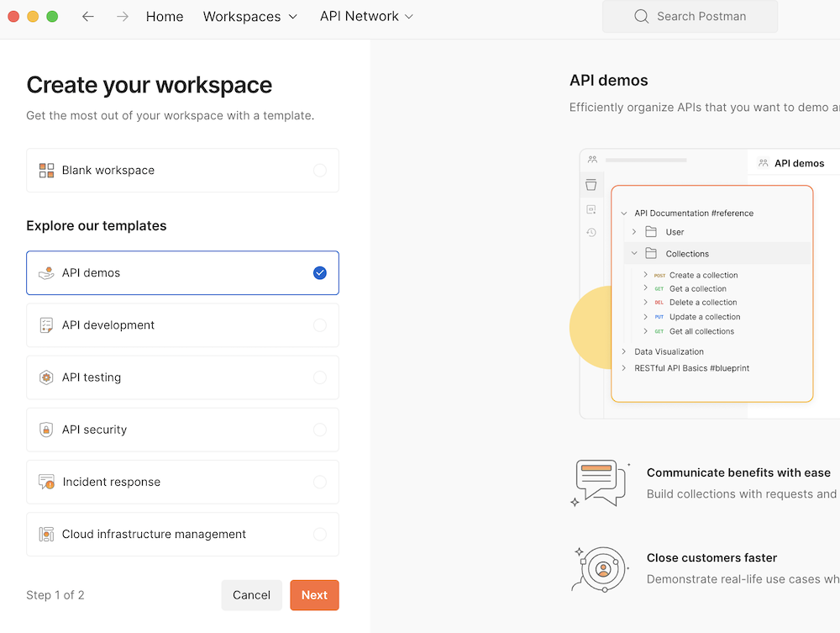Cancel the workspace creation
This screenshot has width=840, height=633.
[x=251, y=594]
